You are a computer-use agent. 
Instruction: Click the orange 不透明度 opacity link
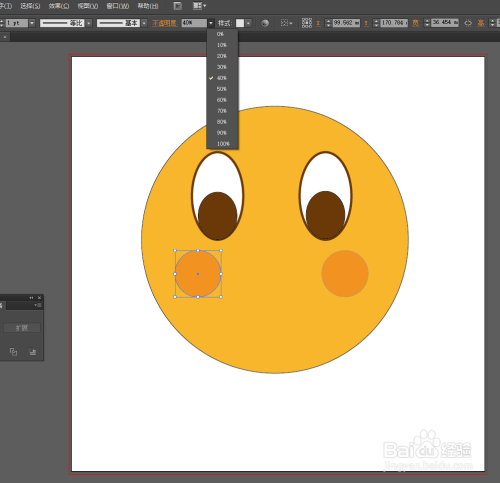tap(165, 23)
